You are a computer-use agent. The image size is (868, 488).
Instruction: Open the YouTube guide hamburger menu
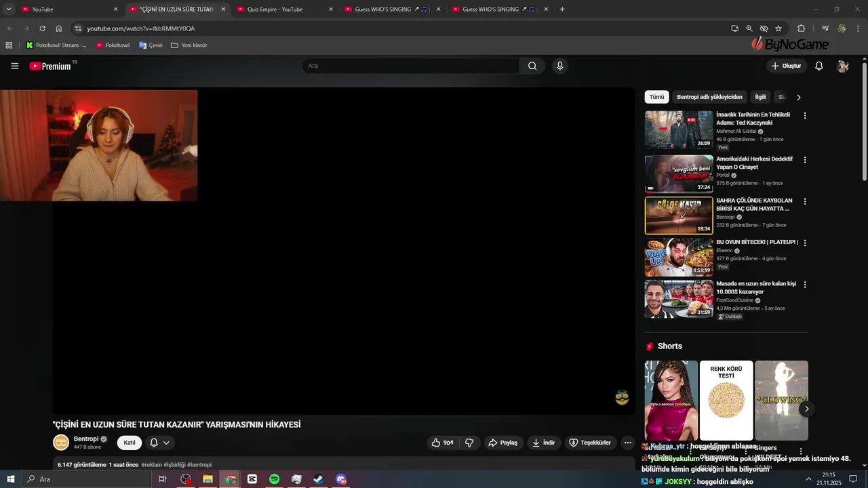tap(14, 66)
